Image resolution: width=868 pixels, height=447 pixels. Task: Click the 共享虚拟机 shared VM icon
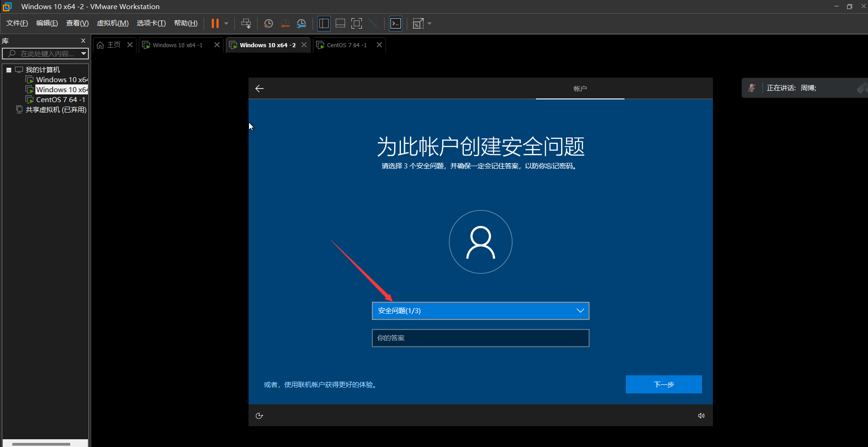click(19, 109)
